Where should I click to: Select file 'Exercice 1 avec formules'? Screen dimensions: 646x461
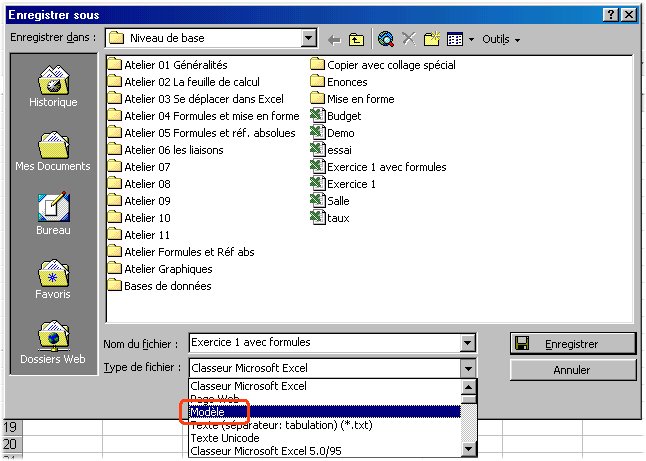coord(378,167)
